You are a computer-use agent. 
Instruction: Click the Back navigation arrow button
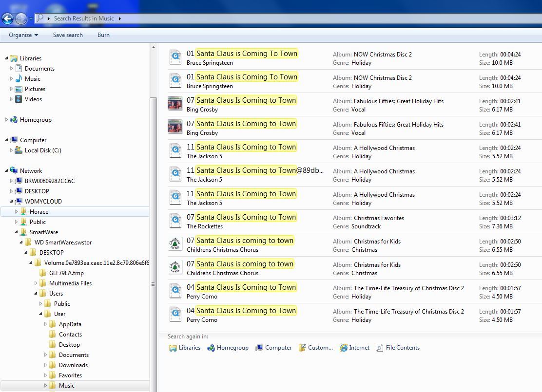(x=7, y=19)
